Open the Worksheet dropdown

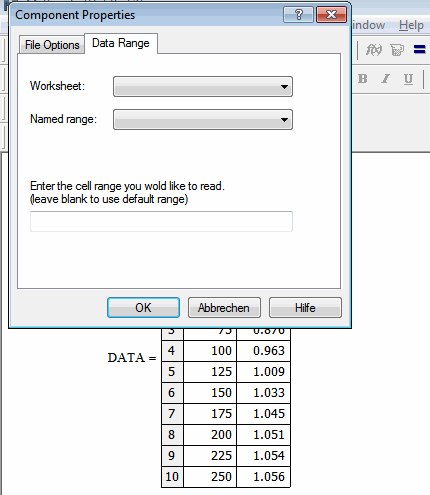coord(203,87)
